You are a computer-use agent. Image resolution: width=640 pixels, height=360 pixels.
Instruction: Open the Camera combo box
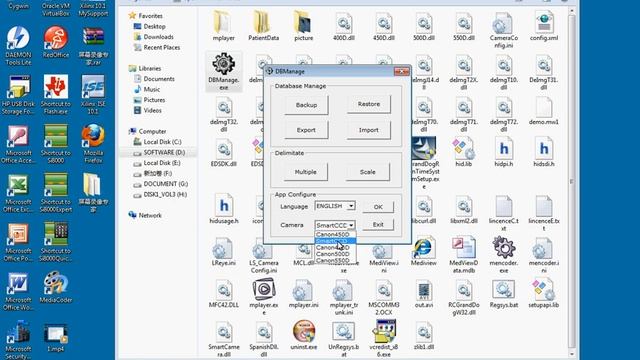pyautogui.click(x=335, y=225)
